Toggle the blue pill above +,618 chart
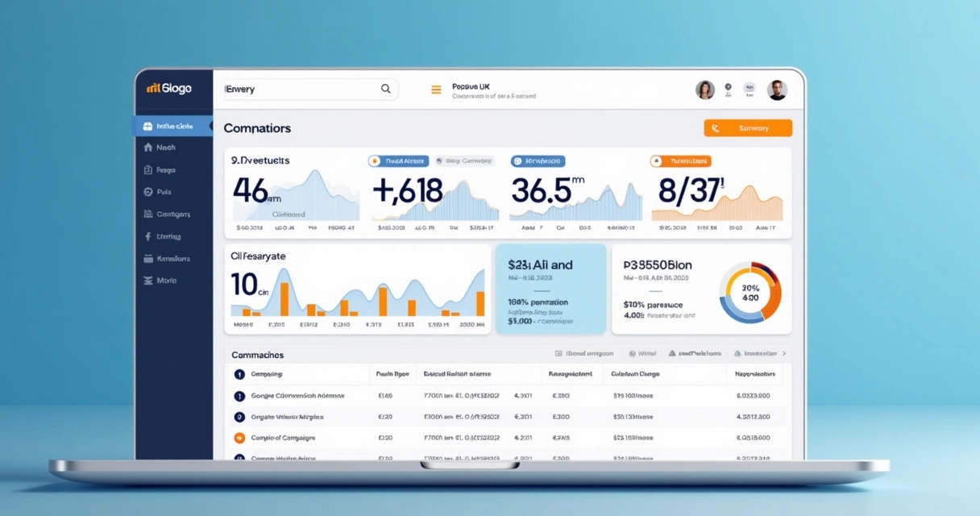This screenshot has width=980, height=516. tap(398, 161)
